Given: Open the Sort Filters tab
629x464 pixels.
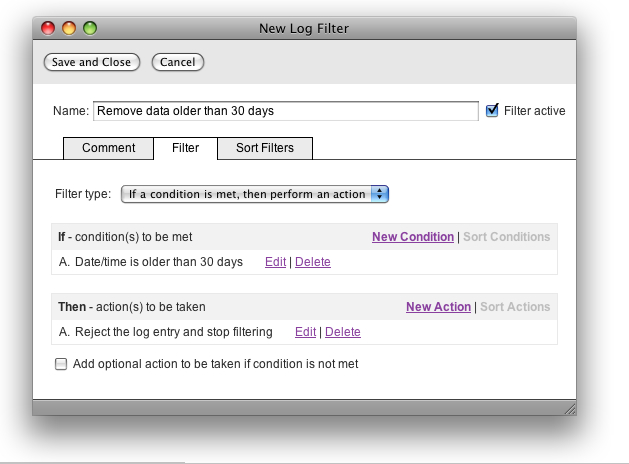Looking at the screenshot, I should coord(265,148).
